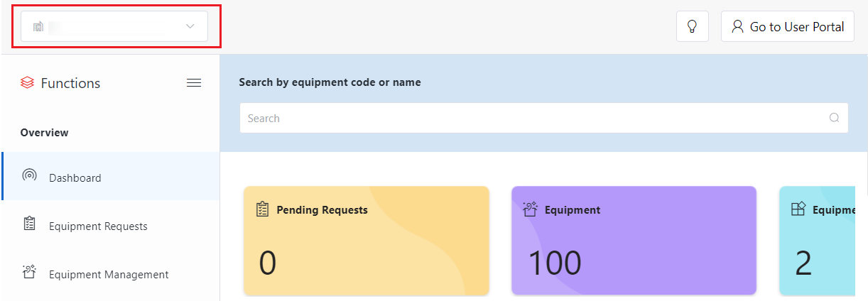Open Dashboard in the sidebar
The height and width of the screenshot is (301, 868).
pyautogui.click(x=75, y=177)
